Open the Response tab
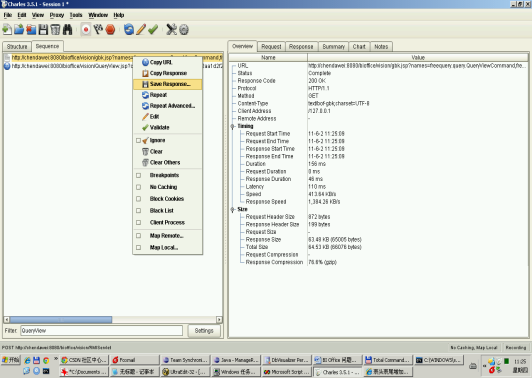532x378 pixels. [301, 47]
